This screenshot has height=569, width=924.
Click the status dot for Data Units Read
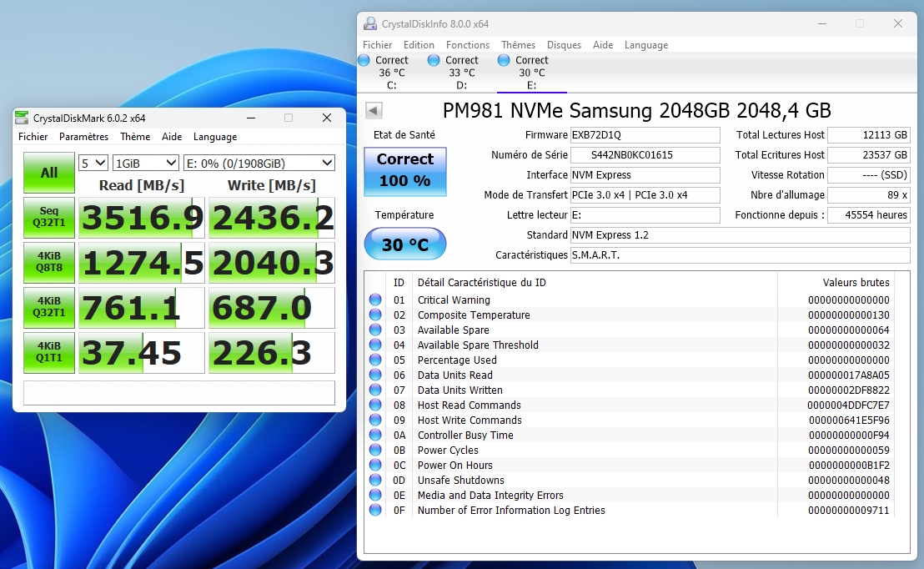(x=375, y=375)
